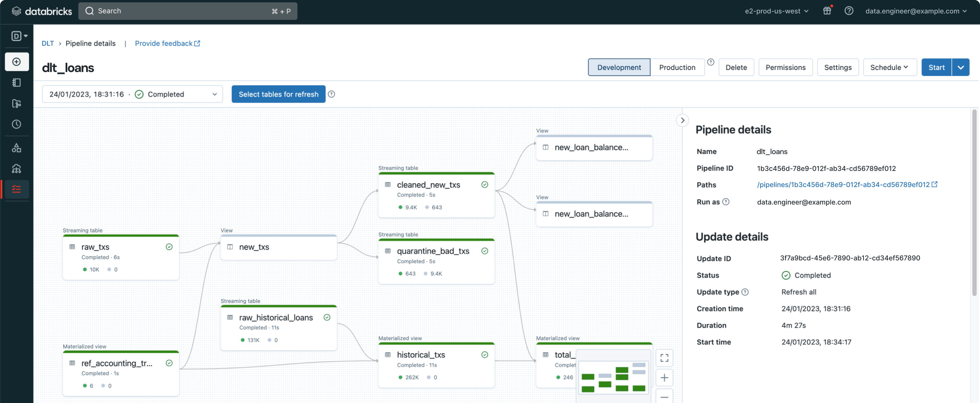Click the Update type help icon
The image size is (980, 403).
(x=745, y=292)
